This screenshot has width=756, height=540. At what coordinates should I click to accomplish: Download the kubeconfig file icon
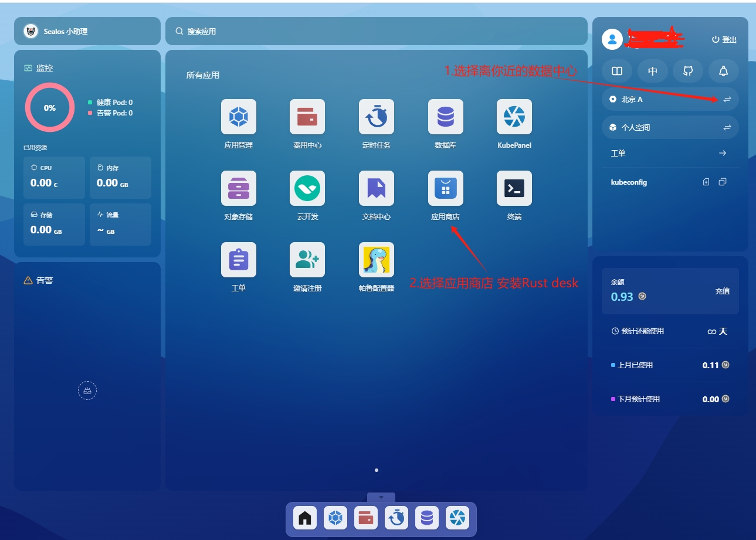[706, 182]
